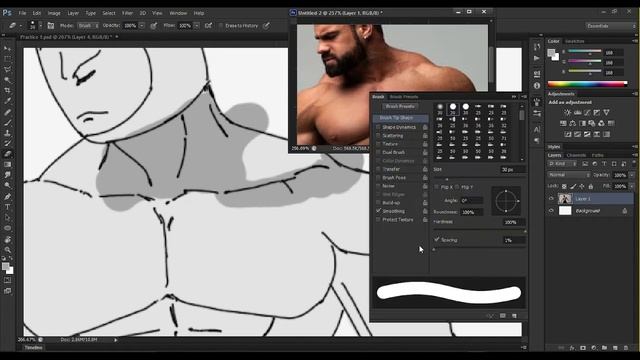The image size is (640, 360).
Task: Switch to the Swatches tab
Action: coord(574,41)
